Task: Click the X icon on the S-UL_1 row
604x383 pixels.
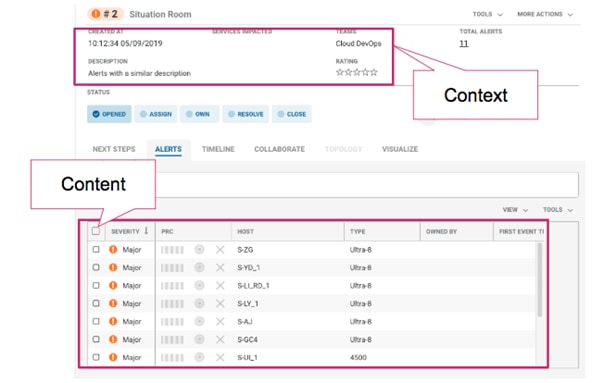Action: (x=220, y=358)
